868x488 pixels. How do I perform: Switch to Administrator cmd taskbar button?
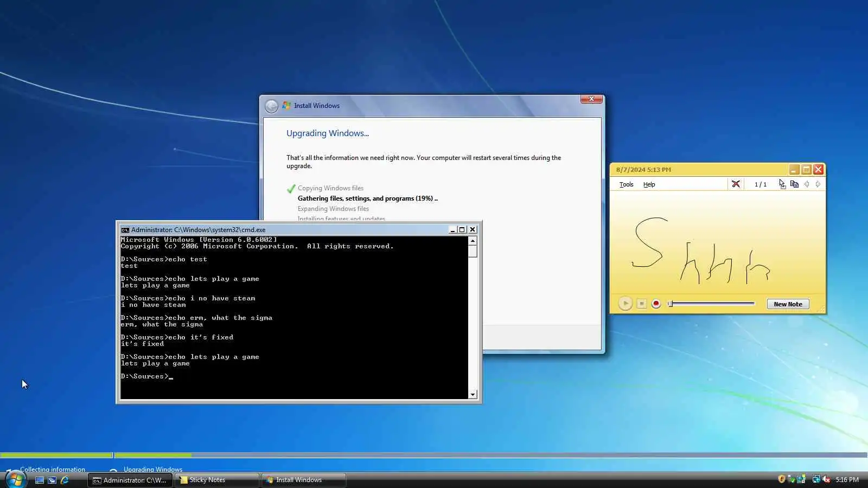tap(130, 480)
